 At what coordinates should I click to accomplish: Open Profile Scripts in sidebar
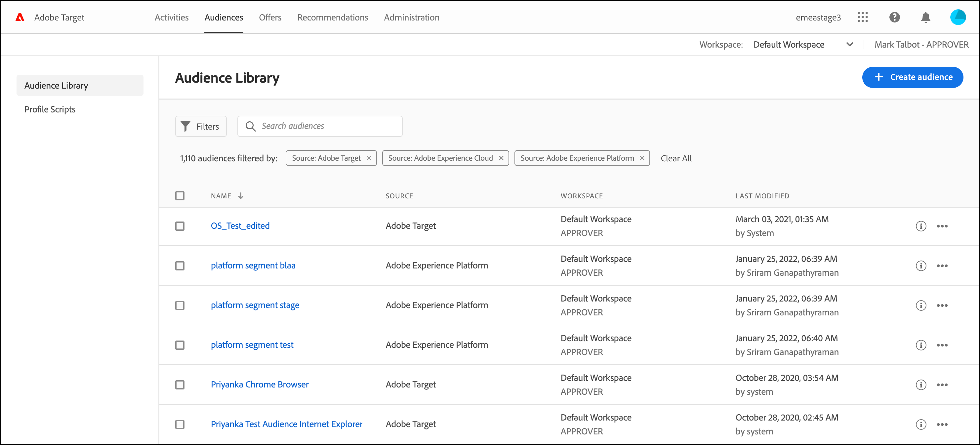point(50,109)
